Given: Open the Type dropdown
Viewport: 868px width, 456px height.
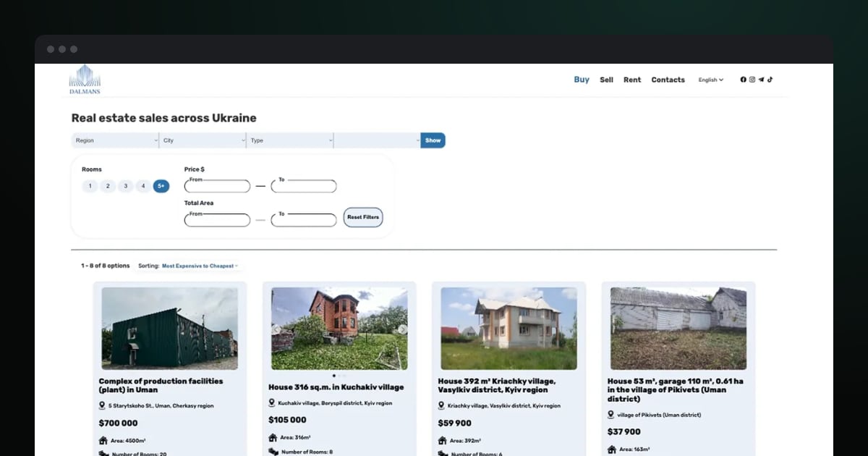Looking at the screenshot, I should 290,140.
